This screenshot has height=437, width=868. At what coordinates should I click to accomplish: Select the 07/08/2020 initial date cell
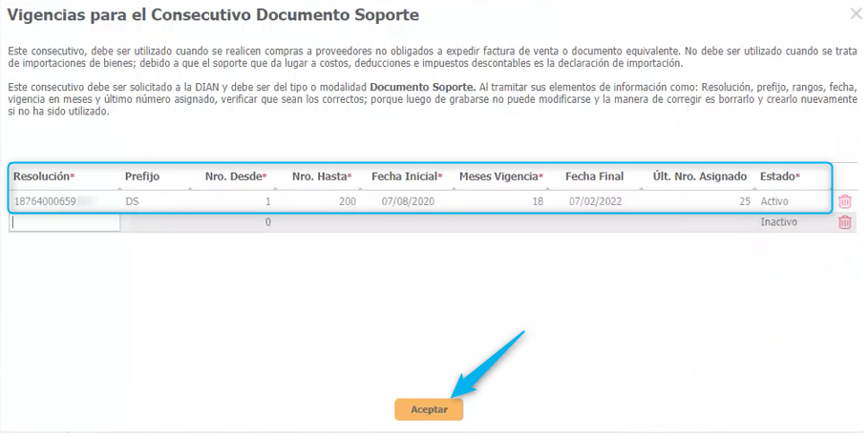point(408,201)
